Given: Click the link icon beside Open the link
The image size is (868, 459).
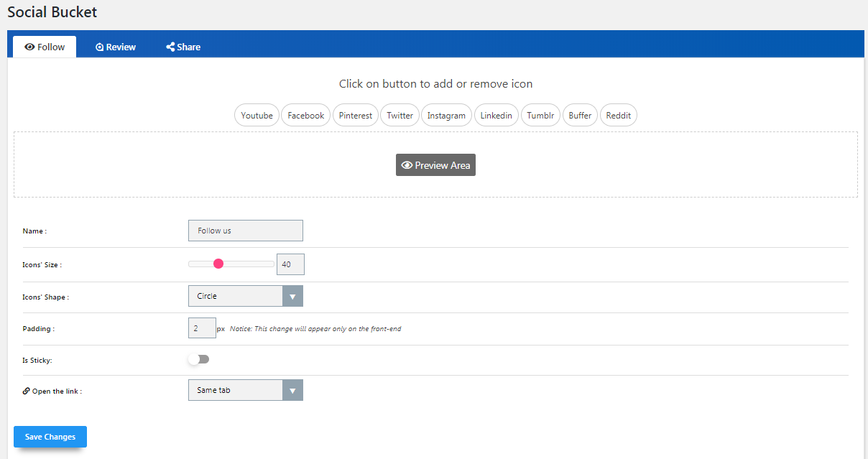Looking at the screenshot, I should (26, 391).
